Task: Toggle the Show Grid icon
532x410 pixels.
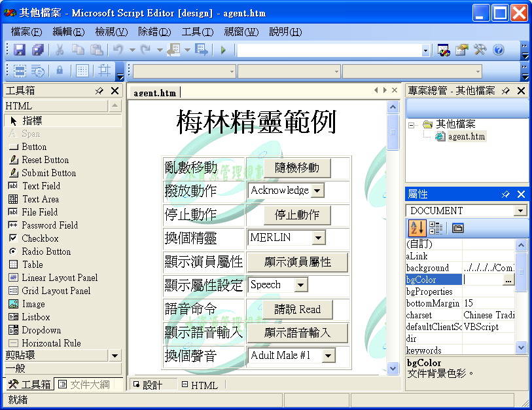Action: 82,71
